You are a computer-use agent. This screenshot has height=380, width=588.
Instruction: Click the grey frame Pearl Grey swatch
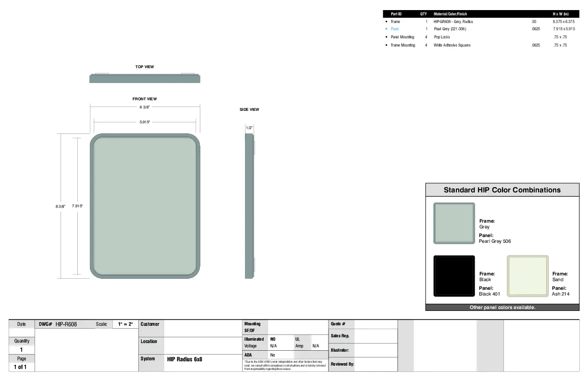pos(454,223)
